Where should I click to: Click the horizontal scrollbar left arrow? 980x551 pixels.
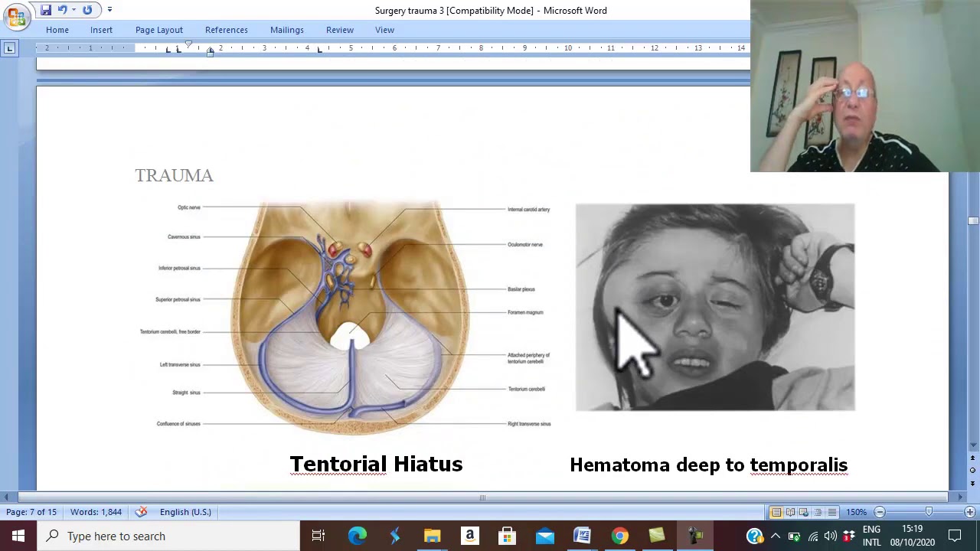coord(6,497)
